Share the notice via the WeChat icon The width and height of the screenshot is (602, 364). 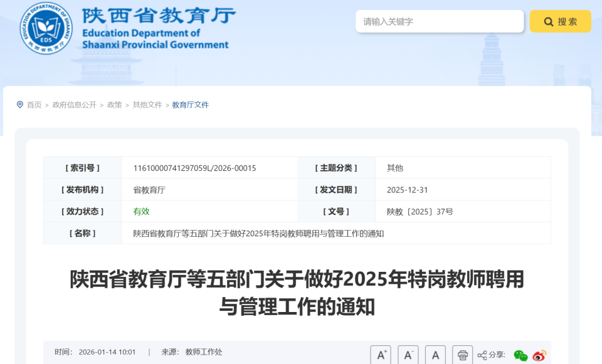pos(520,355)
